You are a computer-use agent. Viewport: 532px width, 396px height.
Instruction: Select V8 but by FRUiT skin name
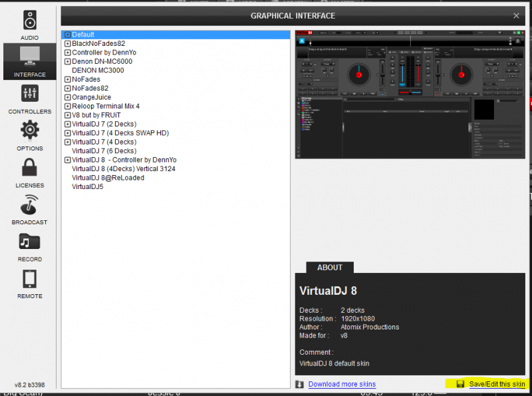pos(96,115)
